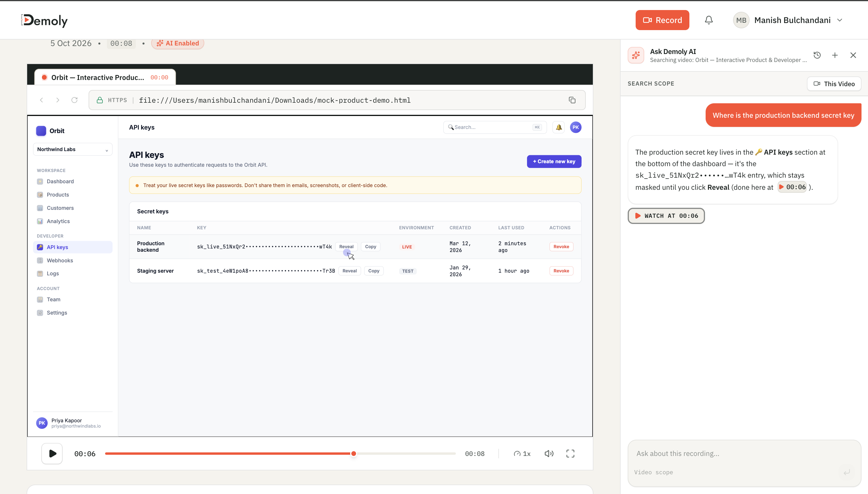Click the video progress slider handle

click(x=354, y=454)
